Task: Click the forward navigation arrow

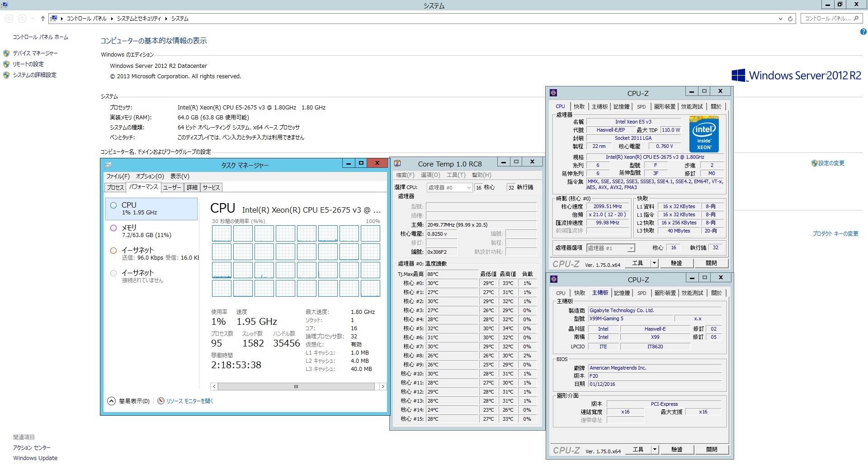Action: point(22,19)
